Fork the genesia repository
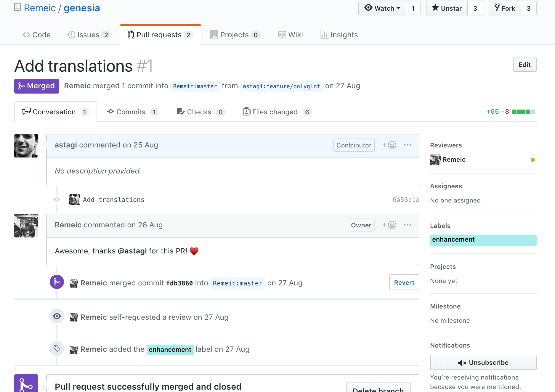Image resolution: width=555 pixels, height=392 pixels. 505,8
